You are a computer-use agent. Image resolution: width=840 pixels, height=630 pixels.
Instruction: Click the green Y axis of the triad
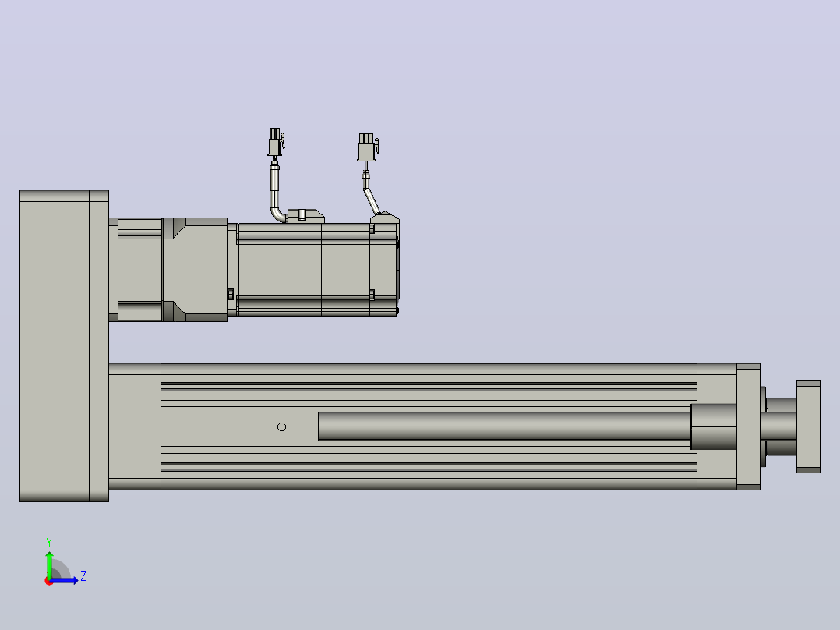point(49,564)
